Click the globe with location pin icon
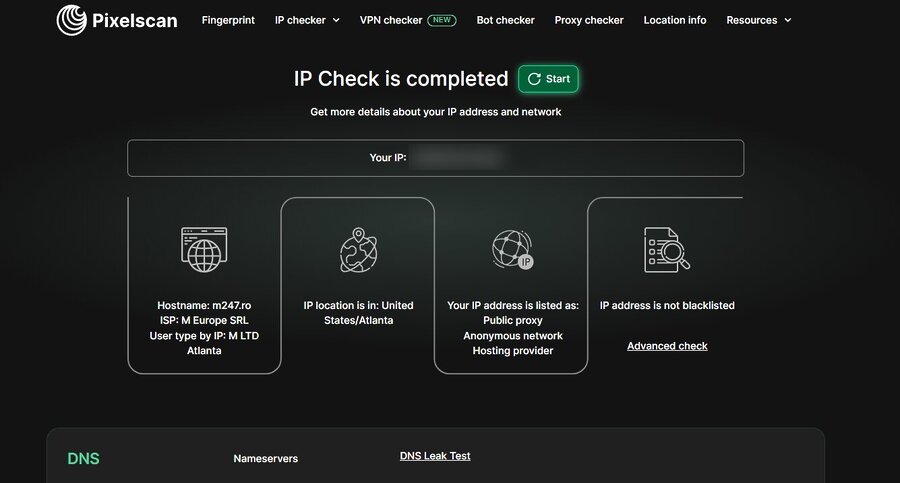Viewport: 900px width, 483px height. pyautogui.click(x=358, y=250)
